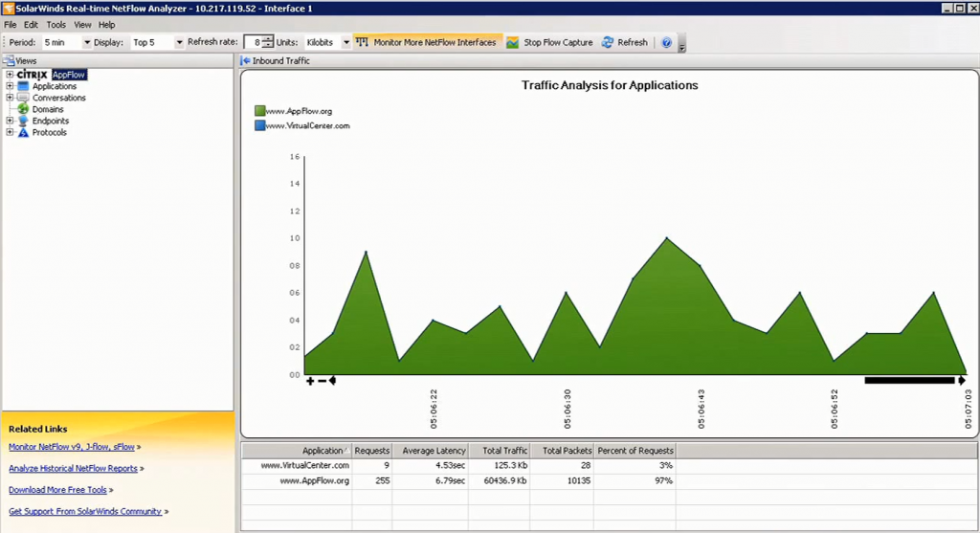The height and width of the screenshot is (533, 980).
Task: Open Download More Free Tools link
Action: 57,490
